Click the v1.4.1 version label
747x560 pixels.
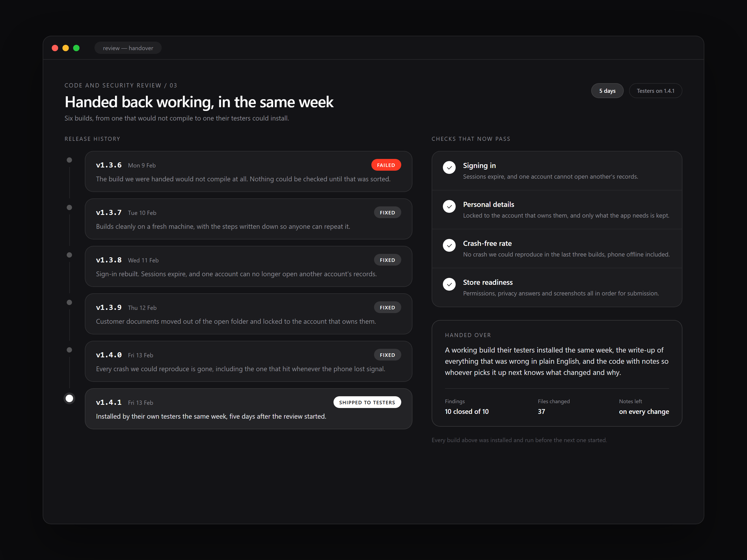click(109, 402)
